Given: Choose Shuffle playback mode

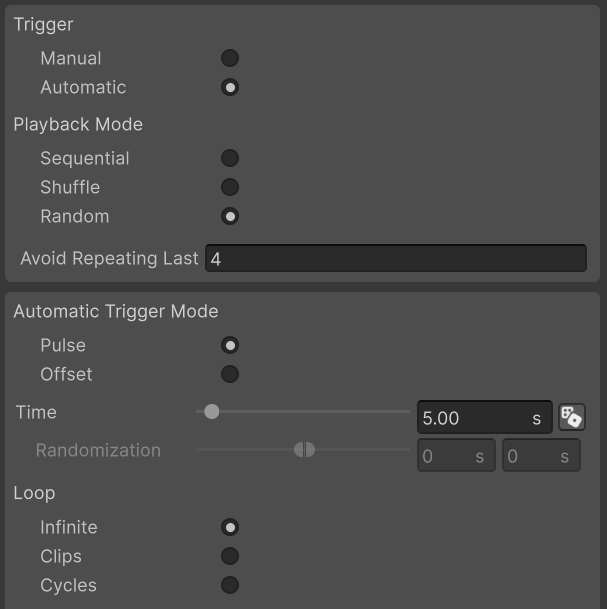Looking at the screenshot, I should pyautogui.click(x=230, y=187).
